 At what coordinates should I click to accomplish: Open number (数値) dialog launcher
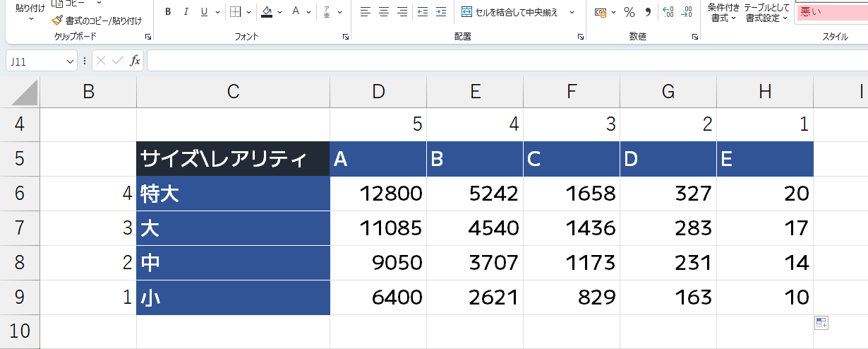[x=695, y=37]
